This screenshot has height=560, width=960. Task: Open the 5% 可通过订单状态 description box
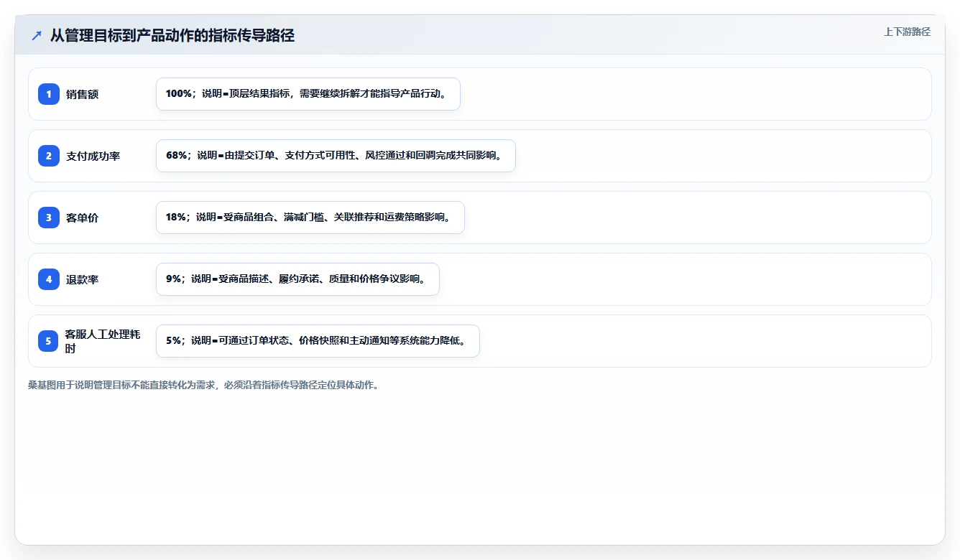pyautogui.click(x=318, y=341)
